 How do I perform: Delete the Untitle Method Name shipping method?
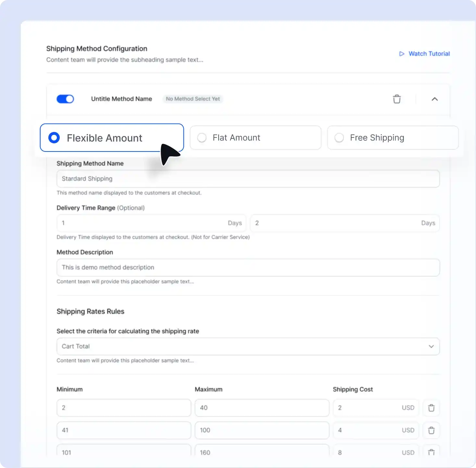tap(397, 99)
